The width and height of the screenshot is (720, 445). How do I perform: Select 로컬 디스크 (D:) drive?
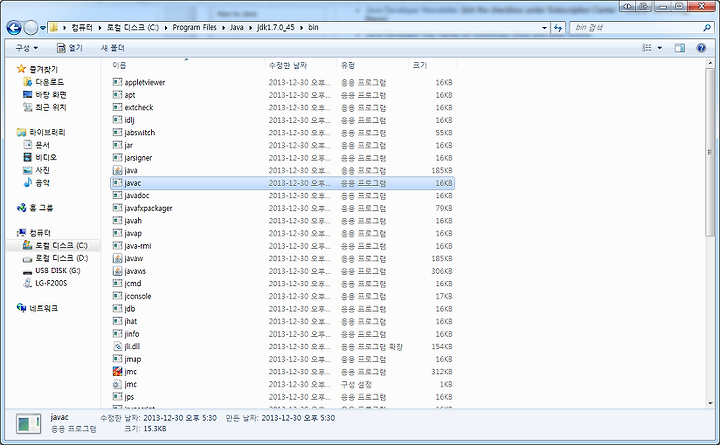click(x=55, y=258)
